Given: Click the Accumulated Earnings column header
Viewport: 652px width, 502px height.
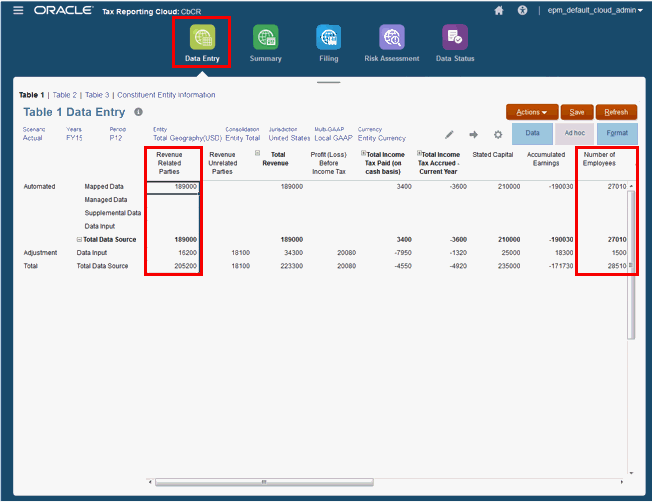Looking at the screenshot, I should click(546, 159).
